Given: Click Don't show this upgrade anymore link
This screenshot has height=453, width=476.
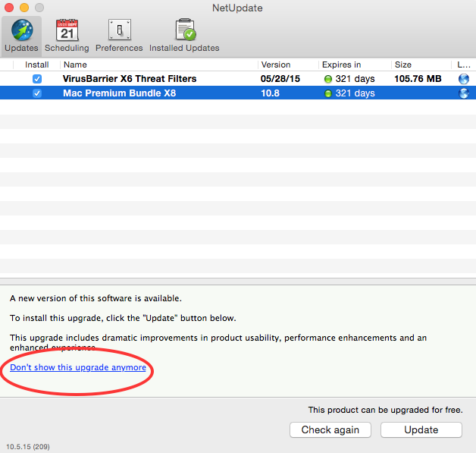Looking at the screenshot, I should (78, 367).
